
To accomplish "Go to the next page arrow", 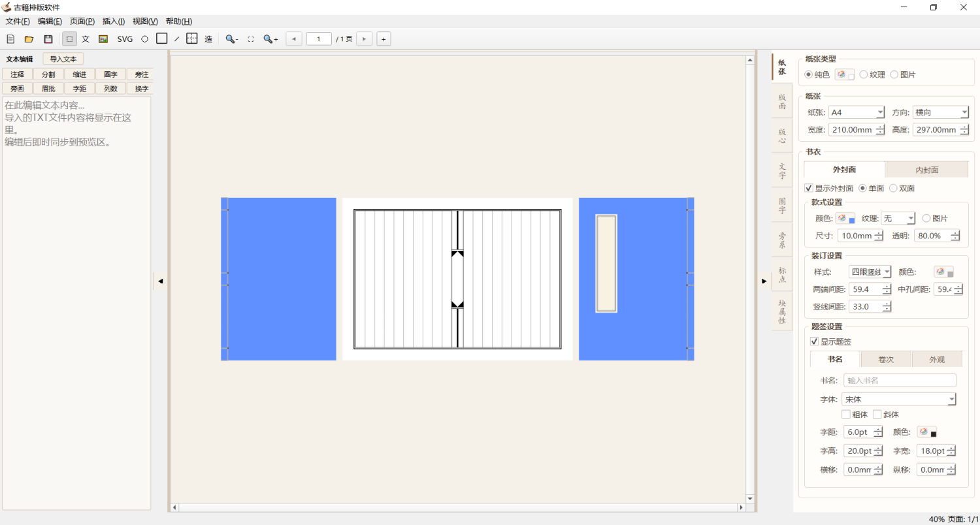I will (x=364, y=39).
